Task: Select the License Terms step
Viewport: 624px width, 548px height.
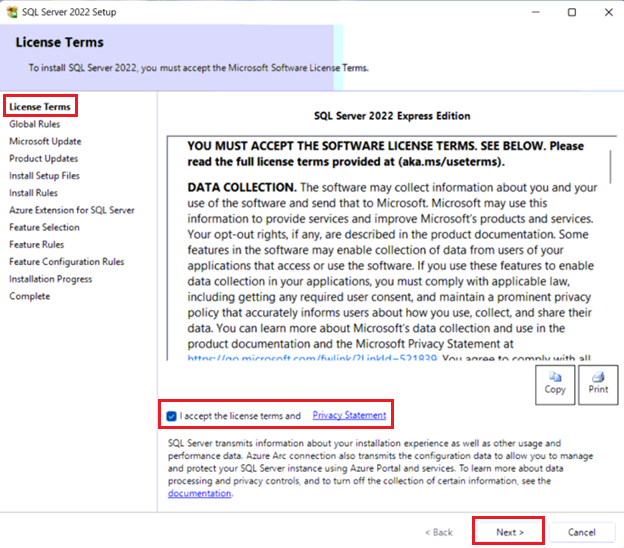Action: (x=40, y=107)
